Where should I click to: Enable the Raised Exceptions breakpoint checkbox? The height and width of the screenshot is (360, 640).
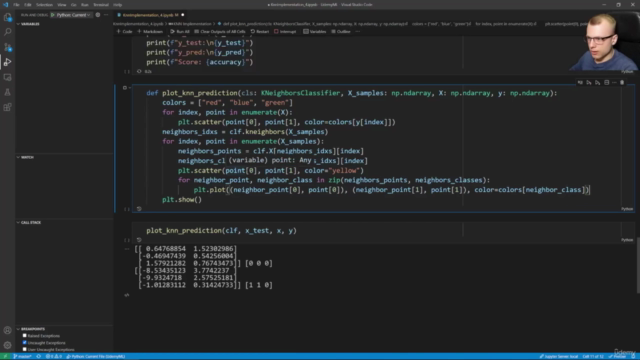click(x=24, y=336)
